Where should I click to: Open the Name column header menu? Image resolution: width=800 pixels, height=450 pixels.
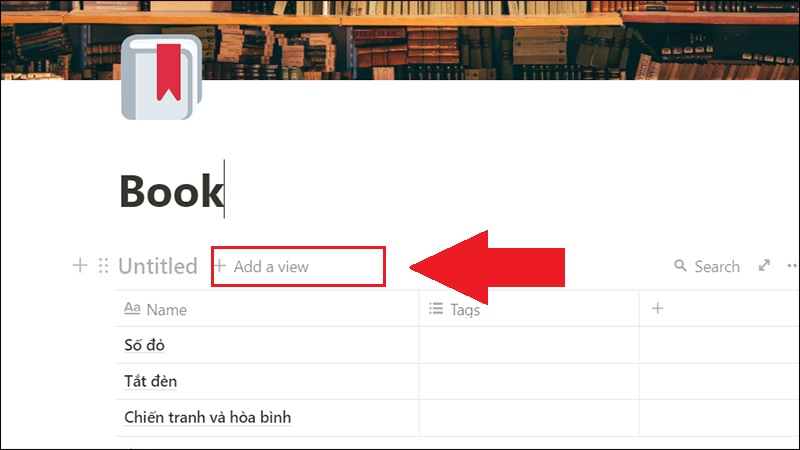tap(267, 309)
